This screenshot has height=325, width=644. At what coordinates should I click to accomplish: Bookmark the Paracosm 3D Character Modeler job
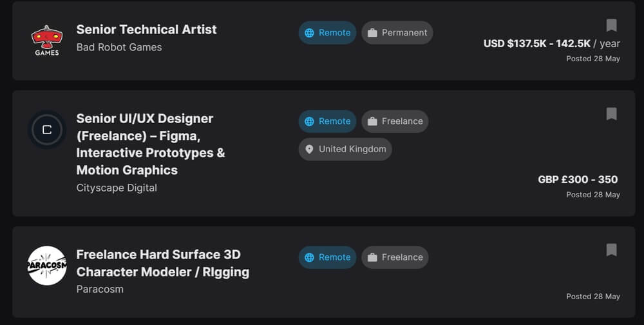pyautogui.click(x=611, y=250)
